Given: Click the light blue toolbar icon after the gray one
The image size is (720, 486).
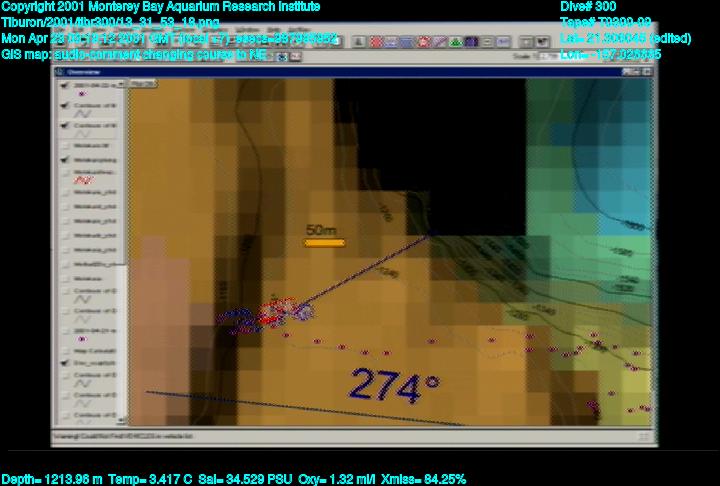Looking at the screenshot, I should coord(503,42).
